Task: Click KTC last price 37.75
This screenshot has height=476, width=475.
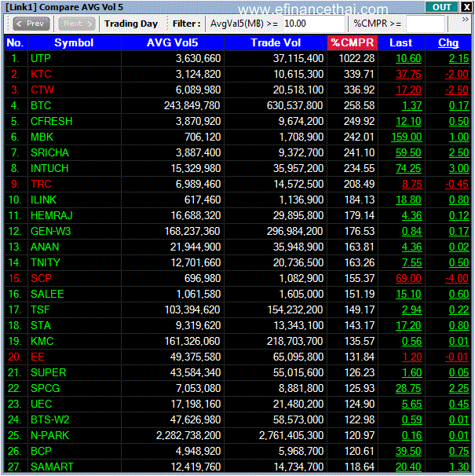Action: point(408,74)
